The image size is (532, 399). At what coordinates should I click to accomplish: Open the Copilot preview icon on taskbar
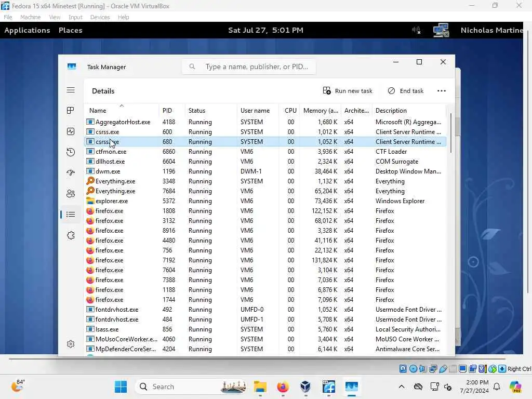[x=515, y=387]
